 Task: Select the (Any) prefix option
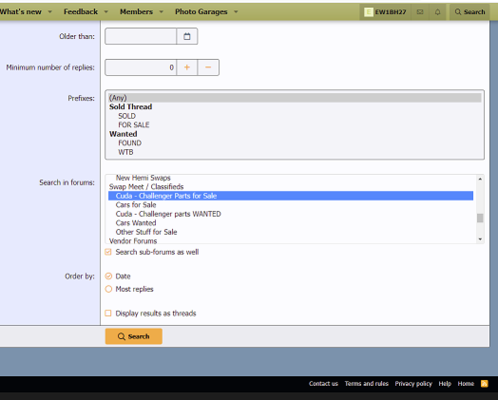pyautogui.click(x=295, y=98)
